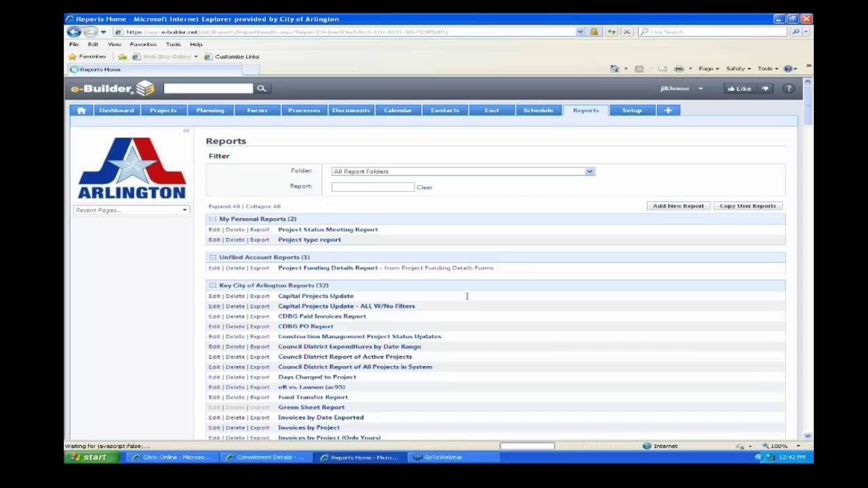Collapse the Unfiled Account Reports group
The height and width of the screenshot is (488, 868).
coord(213,257)
